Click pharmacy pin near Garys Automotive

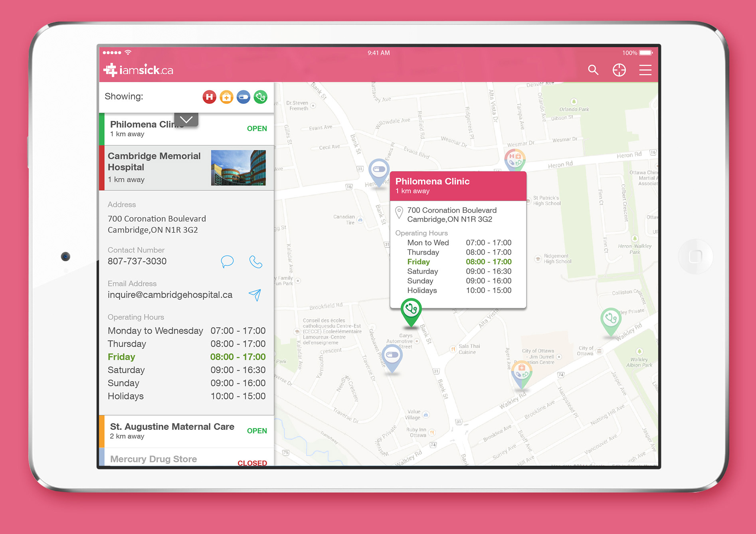tap(392, 358)
